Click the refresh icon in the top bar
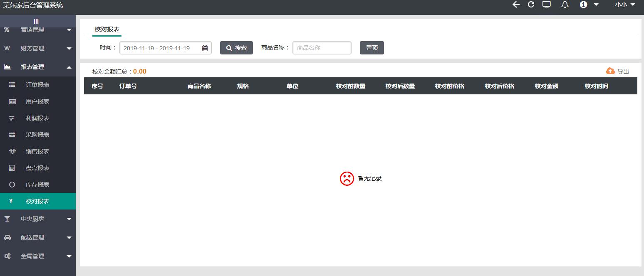This screenshot has width=644, height=276. (530, 5)
